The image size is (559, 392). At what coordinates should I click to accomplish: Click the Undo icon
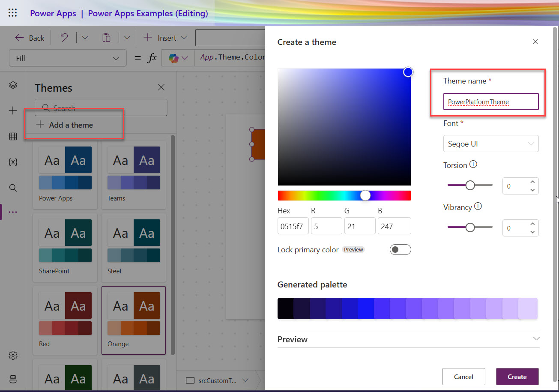(x=64, y=38)
